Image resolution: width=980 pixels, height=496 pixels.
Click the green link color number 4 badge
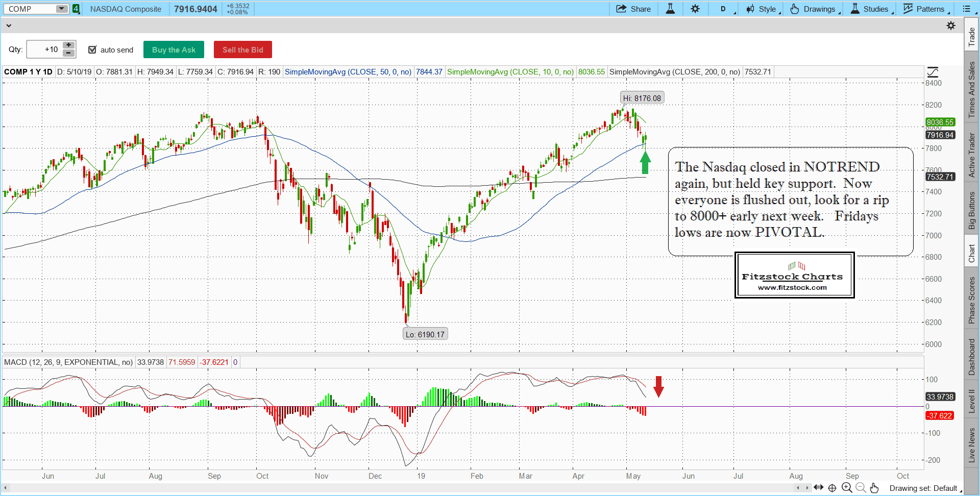tap(76, 9)
